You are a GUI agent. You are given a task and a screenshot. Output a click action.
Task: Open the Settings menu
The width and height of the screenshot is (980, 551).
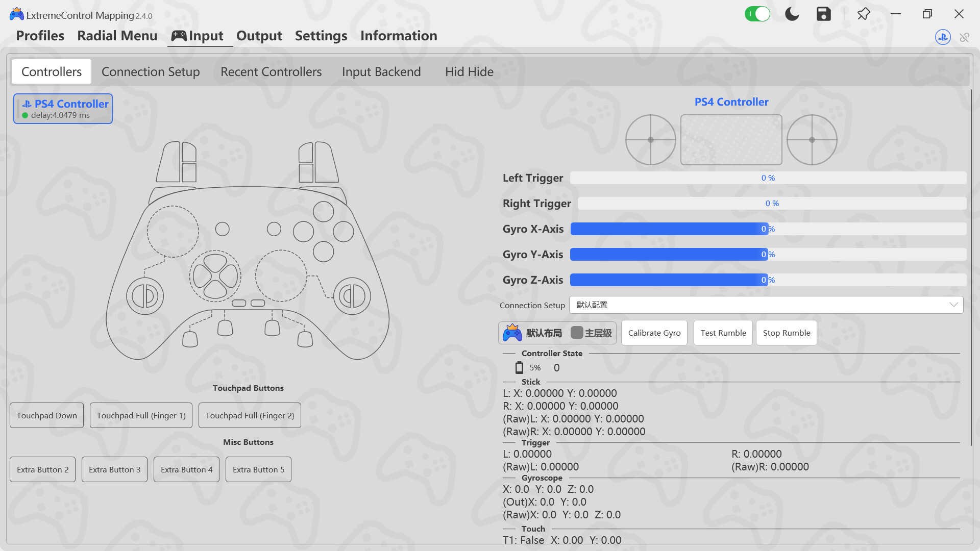321,36
